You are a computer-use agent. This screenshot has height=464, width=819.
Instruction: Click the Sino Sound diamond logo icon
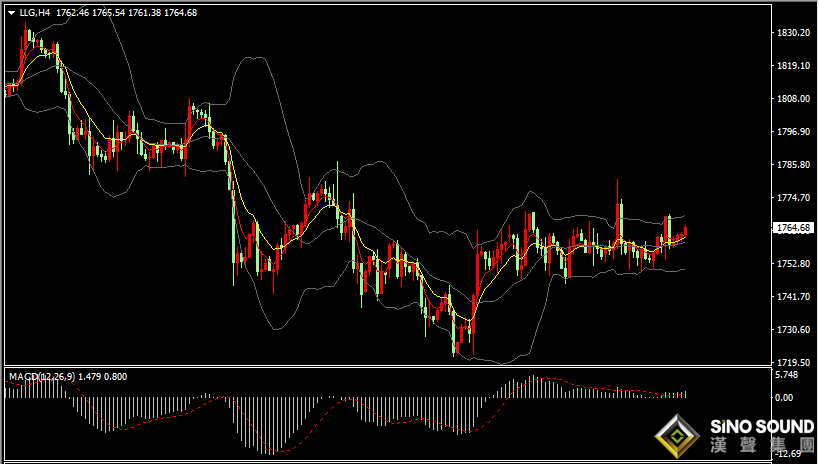pyautogui.click(x=677, y=436)
